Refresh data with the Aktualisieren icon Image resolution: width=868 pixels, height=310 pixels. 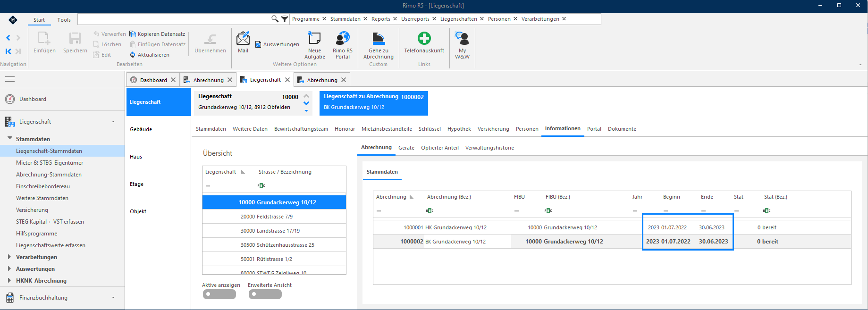point(133,55)
